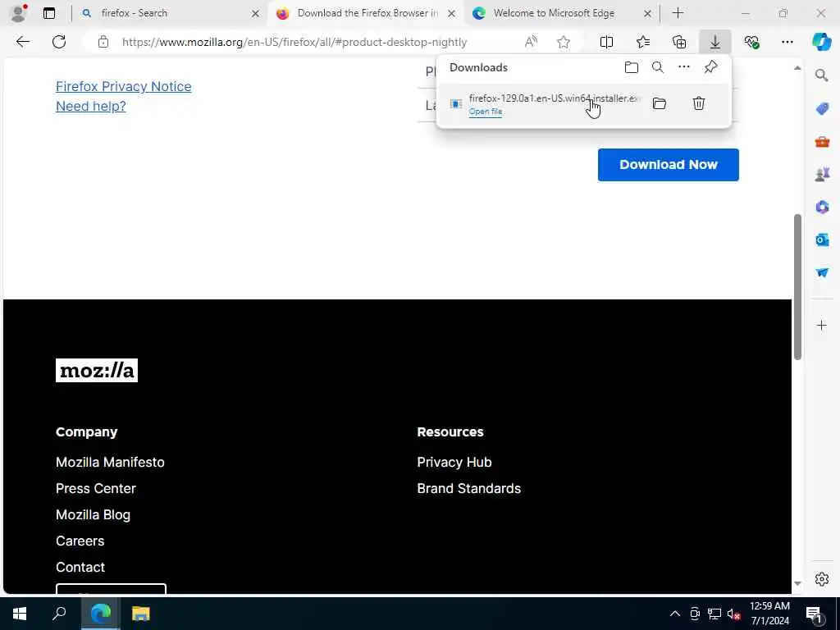Close the firefox - Search tab
The height and width of the screenshot is (630, 840).
point(256,13)
